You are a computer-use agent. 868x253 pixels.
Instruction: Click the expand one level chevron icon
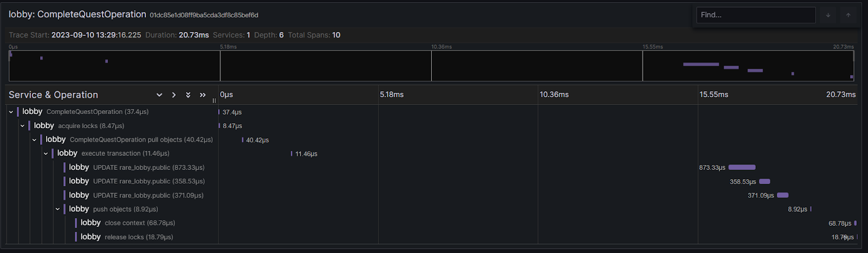[x=174, y=95]
